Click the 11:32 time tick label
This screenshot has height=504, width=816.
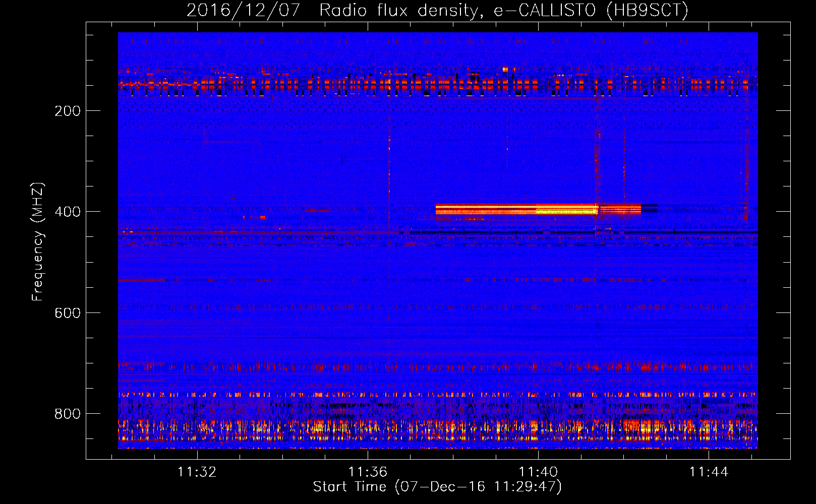pyautogui.click(x=197, y=472)
